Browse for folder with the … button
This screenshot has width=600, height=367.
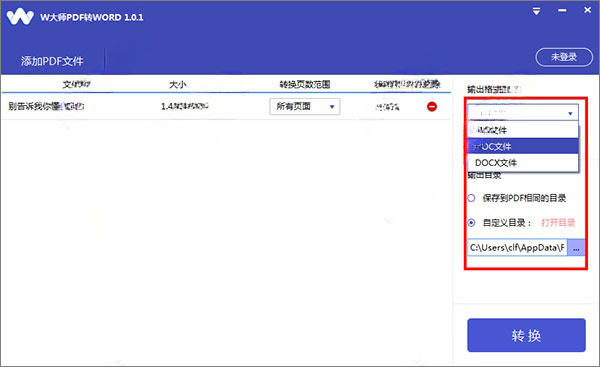576,248
